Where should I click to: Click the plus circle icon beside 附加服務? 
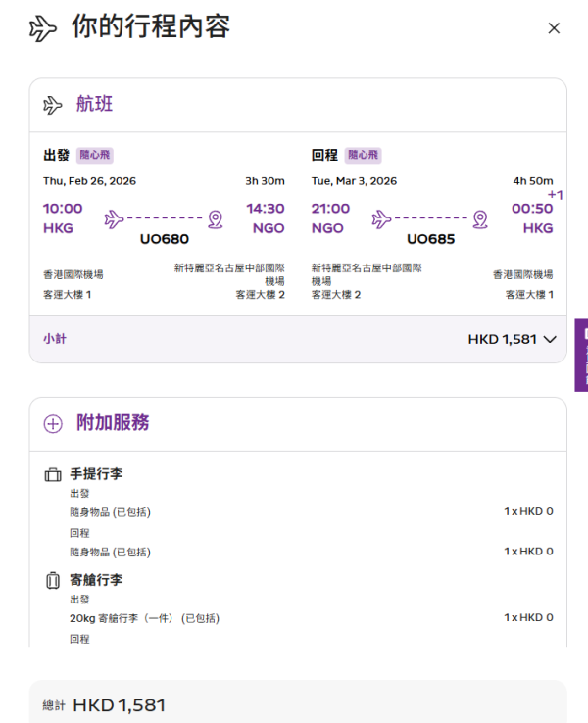coord(53,423)
